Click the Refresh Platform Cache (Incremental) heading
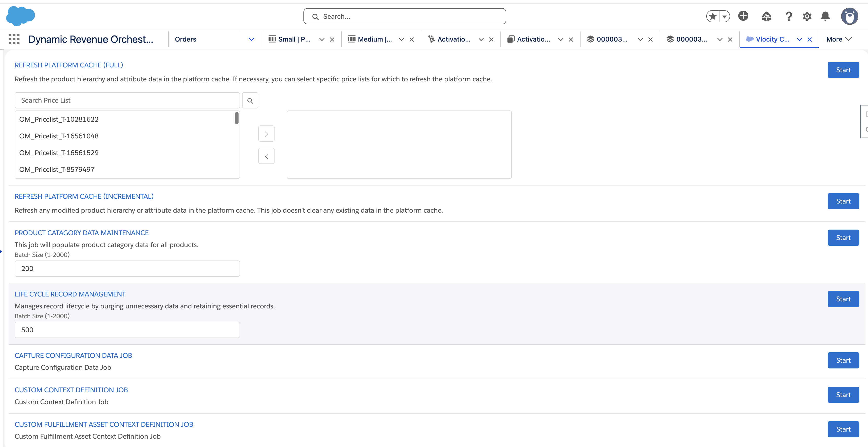Screen dimensions: 868x447 point(84,196)
